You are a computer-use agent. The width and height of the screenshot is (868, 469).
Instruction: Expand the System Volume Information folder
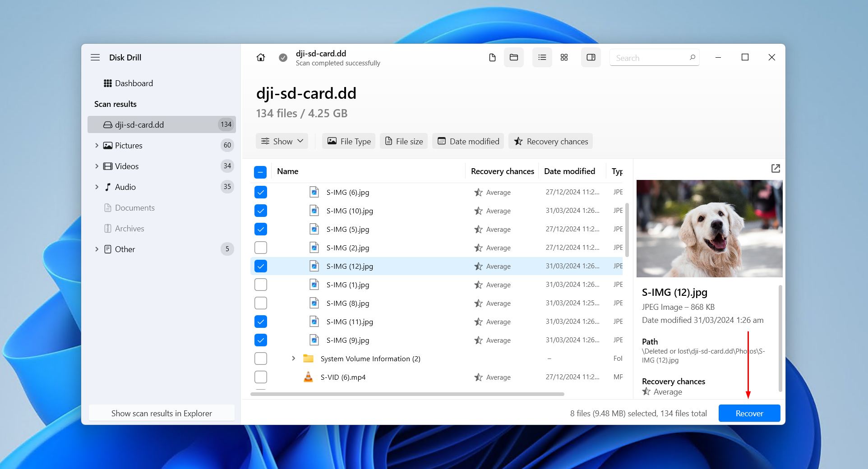pyautogui.click(x=293, y=359)
